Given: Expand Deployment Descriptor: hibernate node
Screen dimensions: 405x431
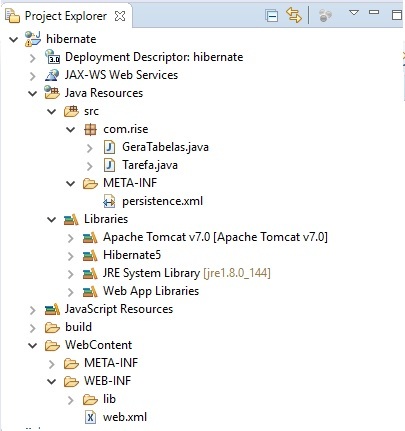Looking at the screenshot, I should pos(33,58).
